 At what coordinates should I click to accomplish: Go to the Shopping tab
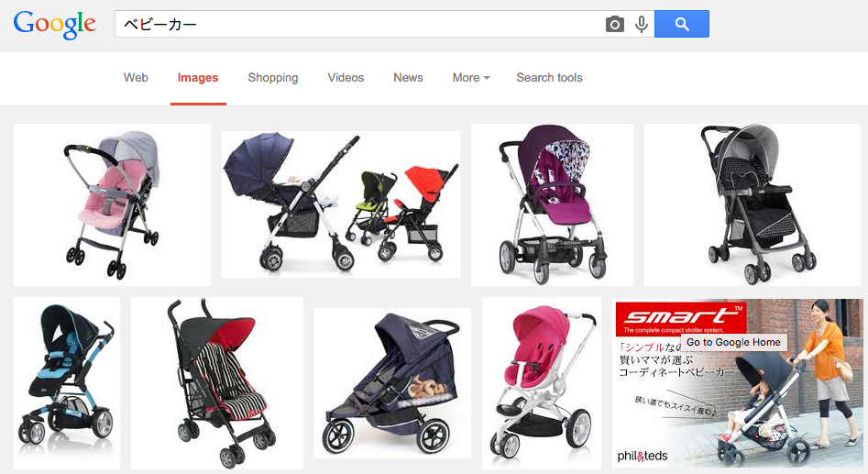(x=273, y=78)
